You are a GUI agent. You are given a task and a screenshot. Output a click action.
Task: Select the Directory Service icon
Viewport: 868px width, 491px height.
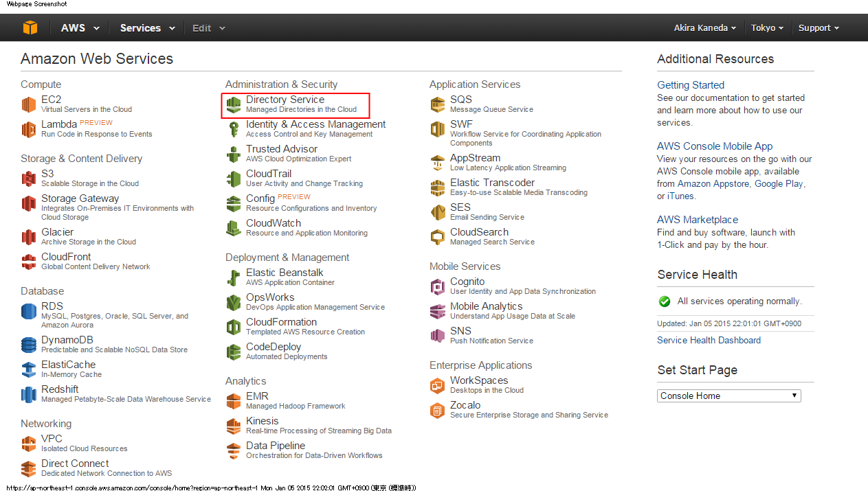(x=234, y=104)
